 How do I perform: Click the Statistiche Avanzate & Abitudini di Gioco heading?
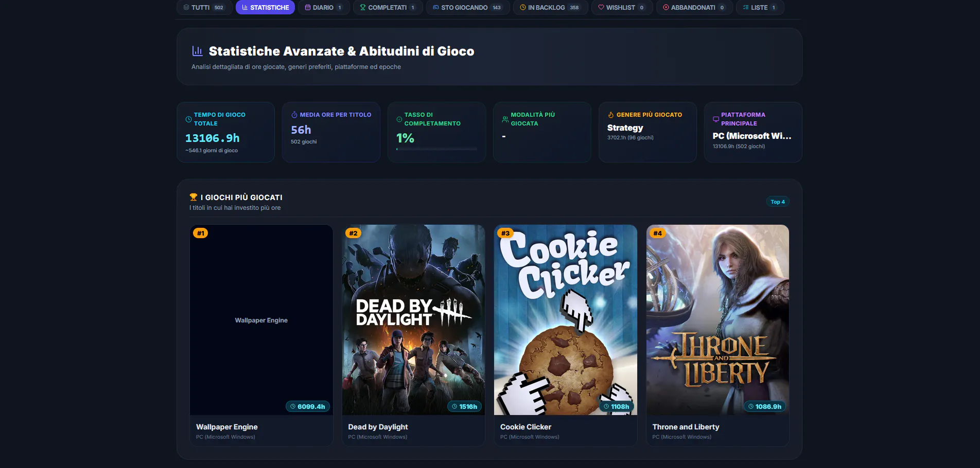point(342,51)
